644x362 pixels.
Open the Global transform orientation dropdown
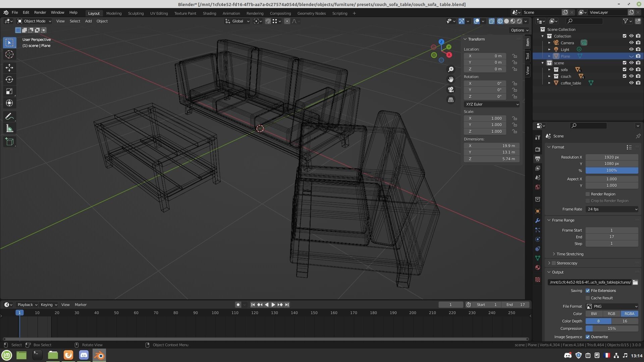[237, 21]
